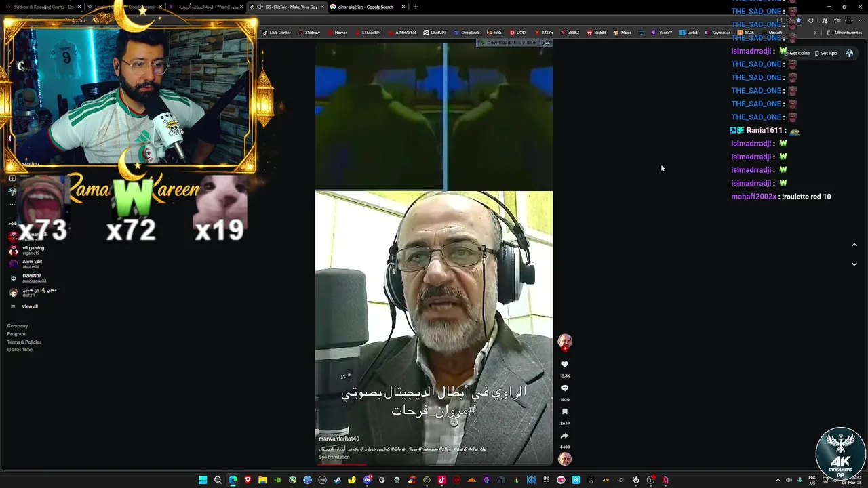868x488 pixels.
Task: Open the FitG bookmark
Action: 494,33
